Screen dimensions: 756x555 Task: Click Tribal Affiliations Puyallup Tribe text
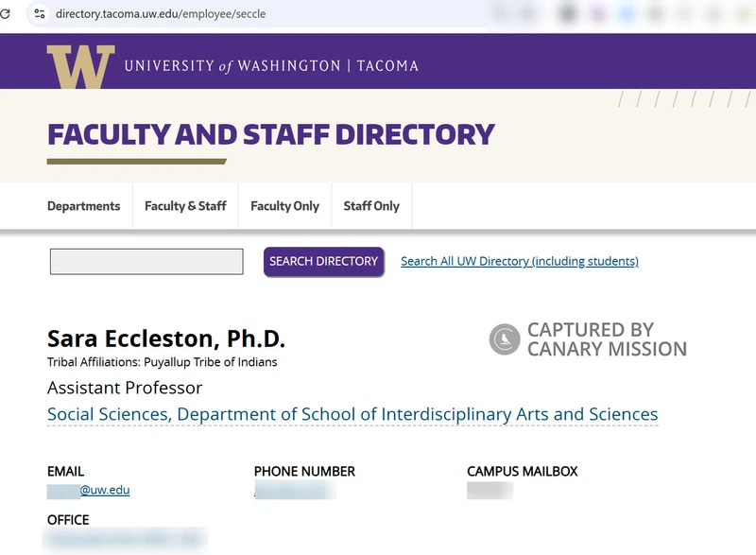pos(162,362)
